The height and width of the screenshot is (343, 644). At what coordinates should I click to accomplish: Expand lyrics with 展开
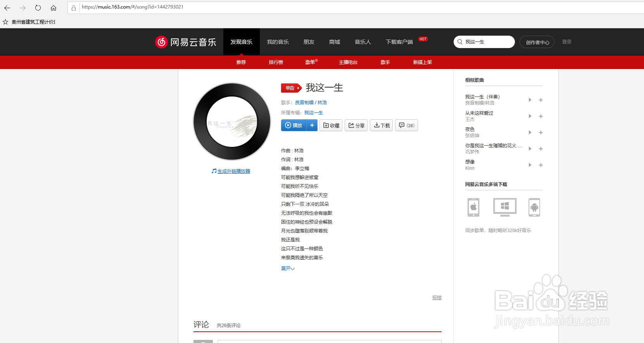click(x=288, y=269)
